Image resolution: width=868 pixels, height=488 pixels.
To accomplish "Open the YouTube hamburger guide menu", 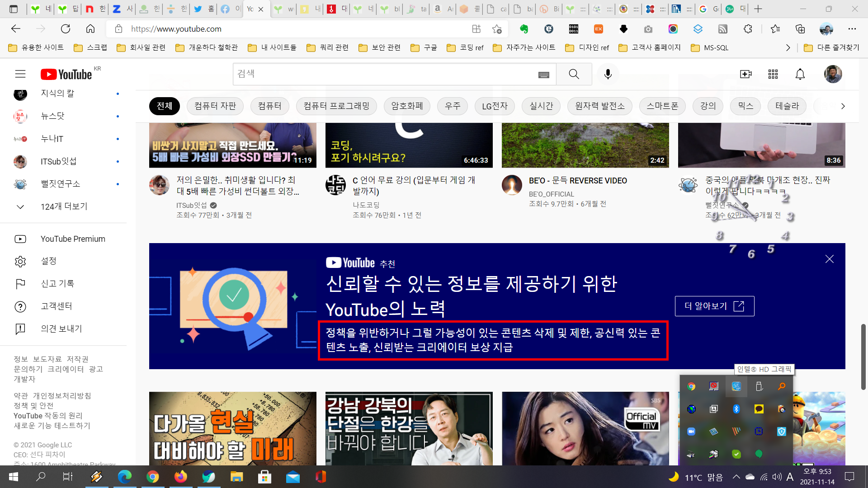I will (20, 74).
